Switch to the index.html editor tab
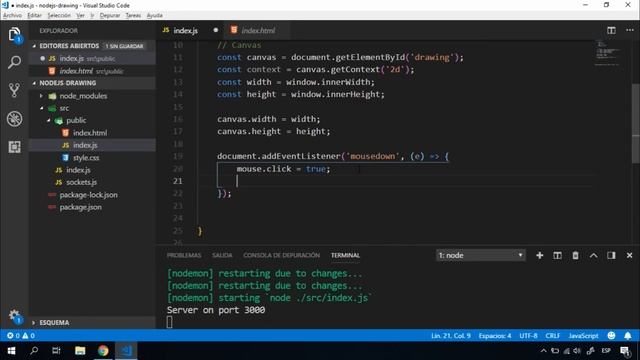The height and width of the screenshot is (360, 640). [258, 31]
